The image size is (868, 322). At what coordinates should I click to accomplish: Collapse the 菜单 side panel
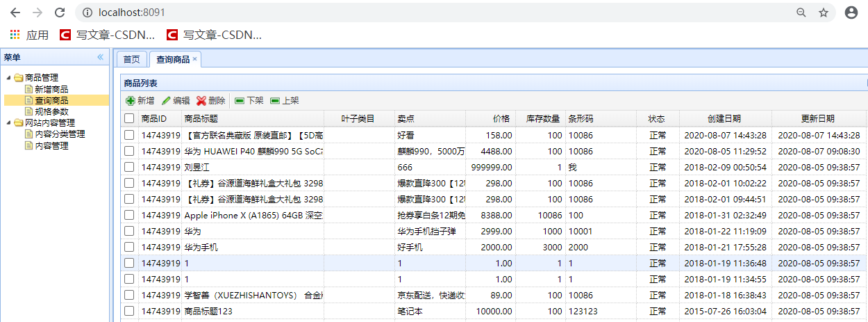tap(100, 57)
